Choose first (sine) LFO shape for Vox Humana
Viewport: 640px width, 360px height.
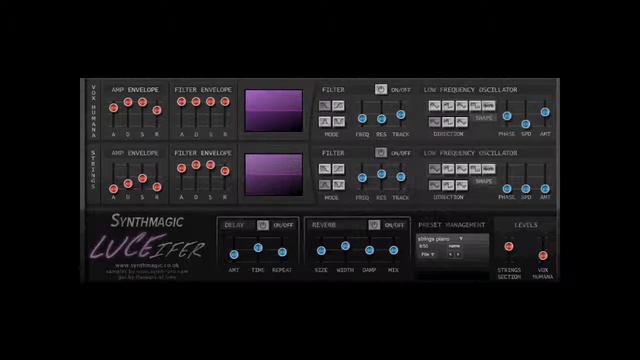(435, 106)
